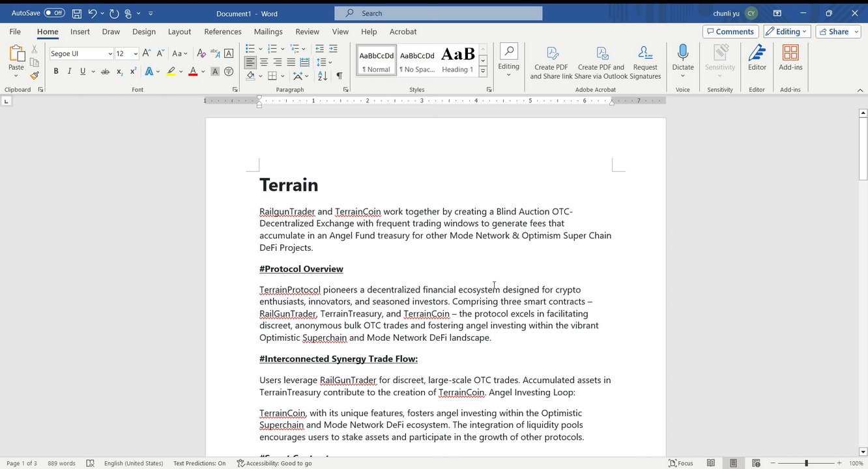Increase font size with the grow font icon
The image size is (868, 469).
coord(147,53)
